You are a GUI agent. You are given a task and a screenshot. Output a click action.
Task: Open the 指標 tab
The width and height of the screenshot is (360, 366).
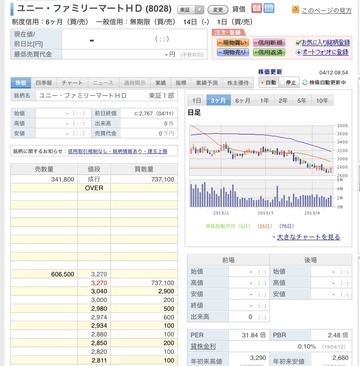pos(181,83)
